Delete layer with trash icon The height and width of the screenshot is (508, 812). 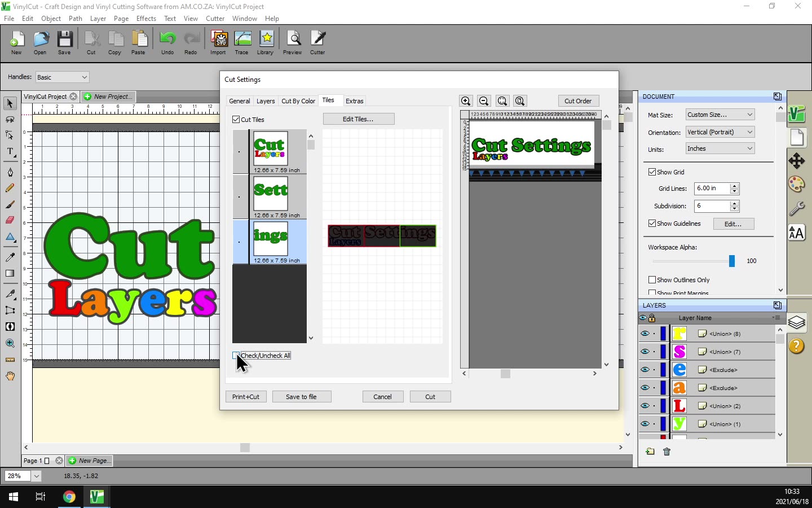click(x=667, y=452)
